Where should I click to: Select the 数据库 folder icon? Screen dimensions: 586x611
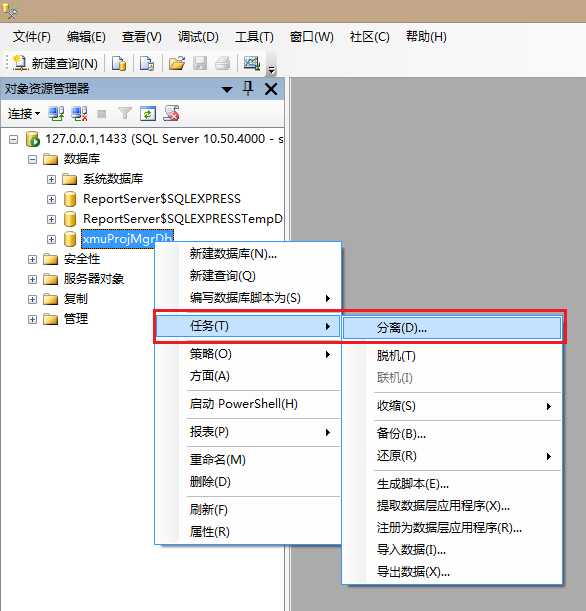coord(50,159)
